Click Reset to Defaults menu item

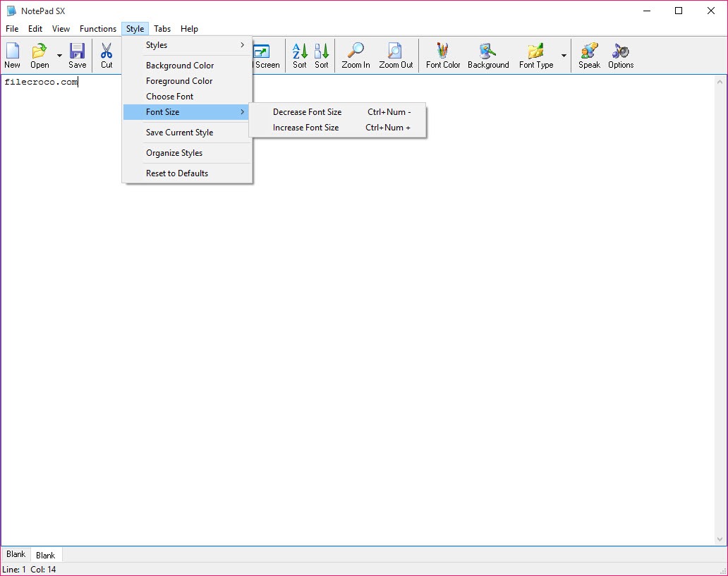tap(177, 173)
